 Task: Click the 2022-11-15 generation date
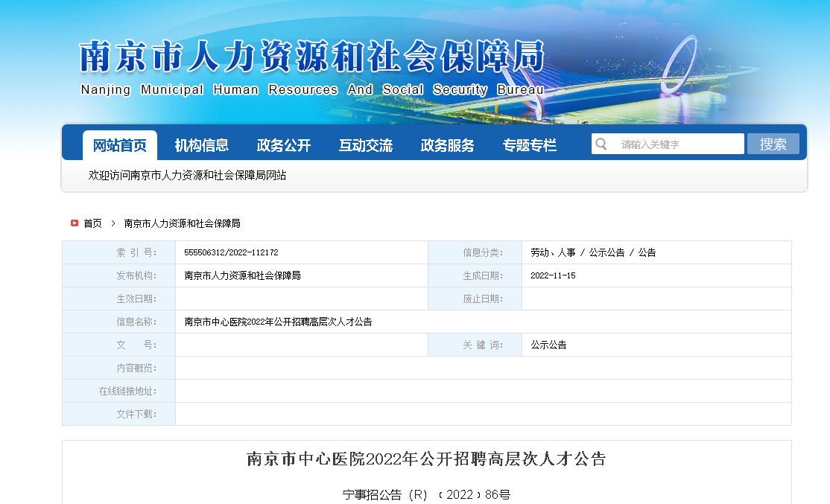pos(553,276)
